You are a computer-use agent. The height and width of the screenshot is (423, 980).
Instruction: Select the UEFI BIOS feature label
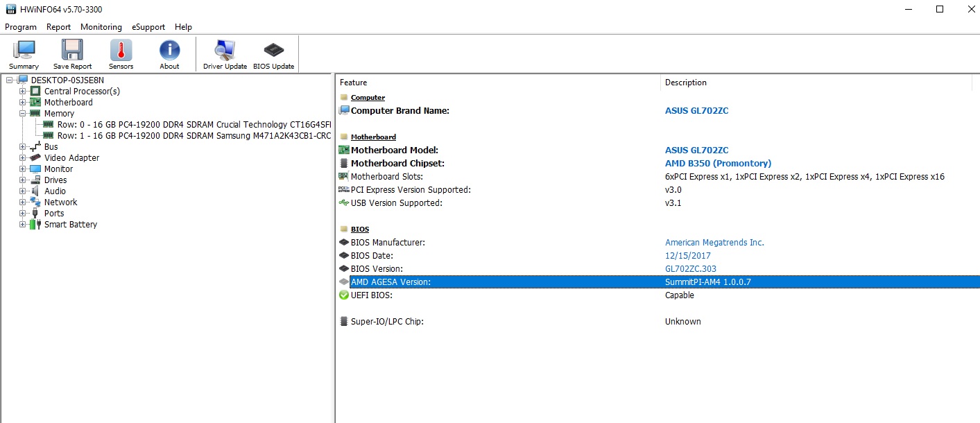(x=372, y=295)
